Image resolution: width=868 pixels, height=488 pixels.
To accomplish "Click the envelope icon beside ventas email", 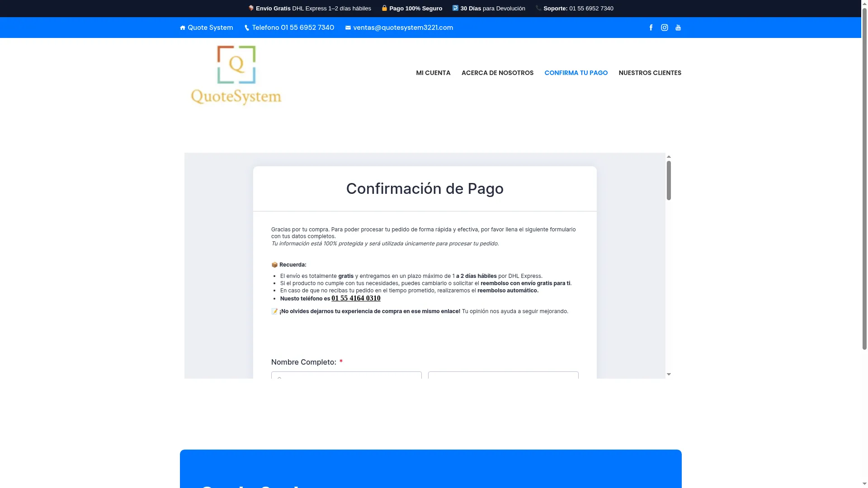I will coord(348,28).
